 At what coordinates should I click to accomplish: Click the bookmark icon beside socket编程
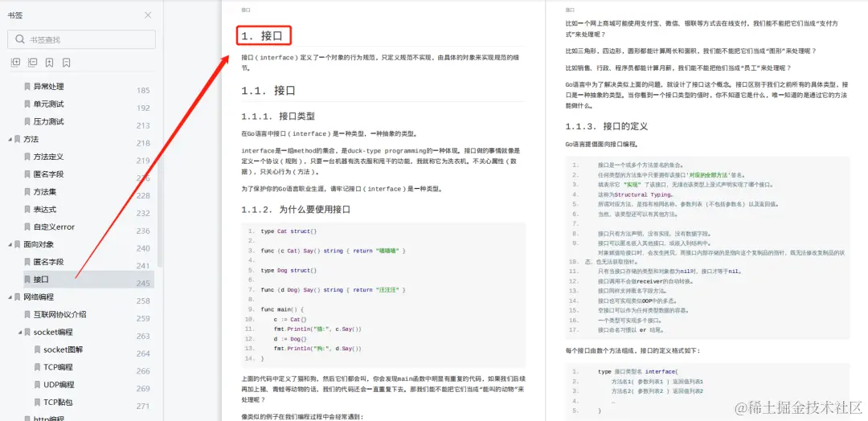[27, 333]
